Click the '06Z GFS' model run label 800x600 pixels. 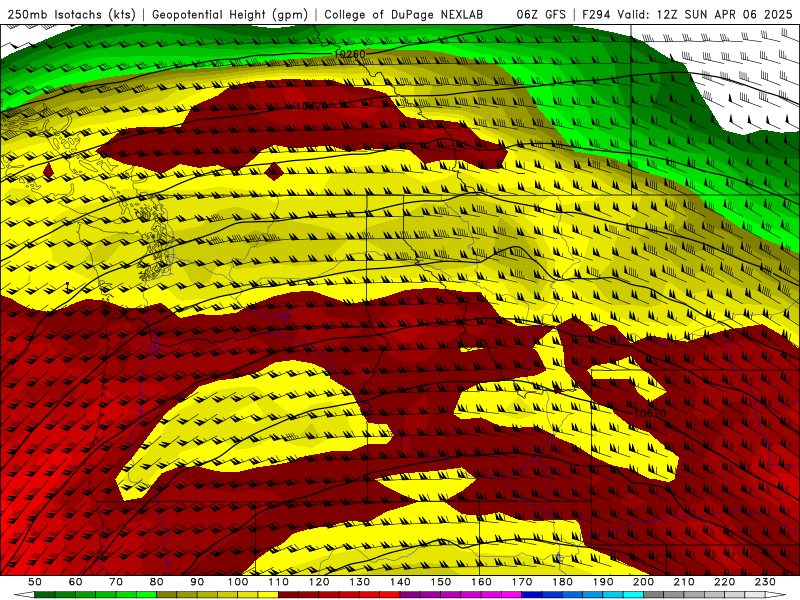click(541, 14)
